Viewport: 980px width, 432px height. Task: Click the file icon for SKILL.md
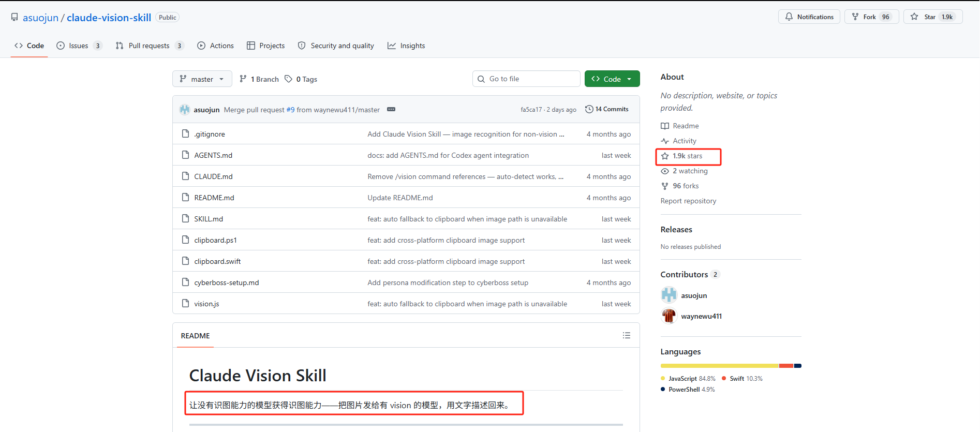185,219
